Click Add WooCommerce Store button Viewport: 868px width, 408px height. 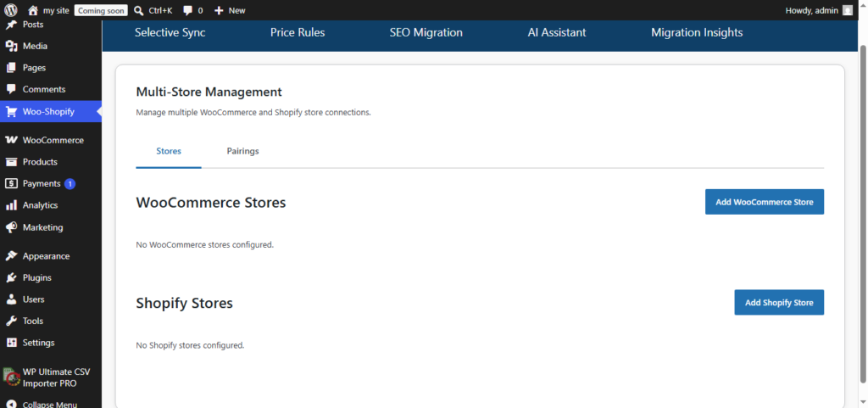(765, 202)
